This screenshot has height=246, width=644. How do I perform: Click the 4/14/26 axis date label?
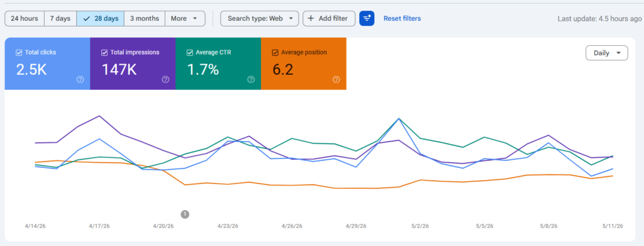coord(35,226)
